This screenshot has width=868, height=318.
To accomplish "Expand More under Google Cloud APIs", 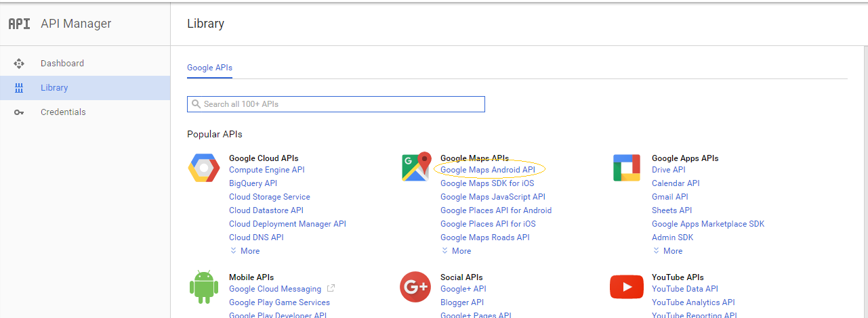I will pos(245,251).
